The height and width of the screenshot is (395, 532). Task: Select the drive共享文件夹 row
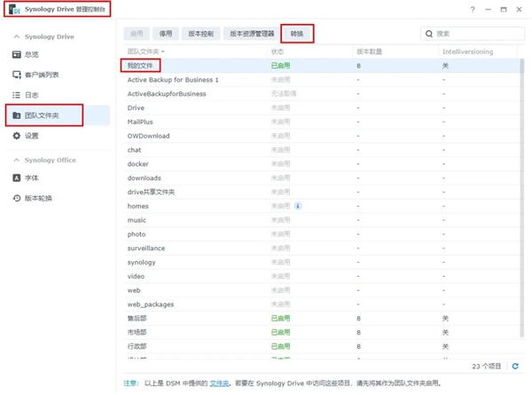[x=322, y=192]
